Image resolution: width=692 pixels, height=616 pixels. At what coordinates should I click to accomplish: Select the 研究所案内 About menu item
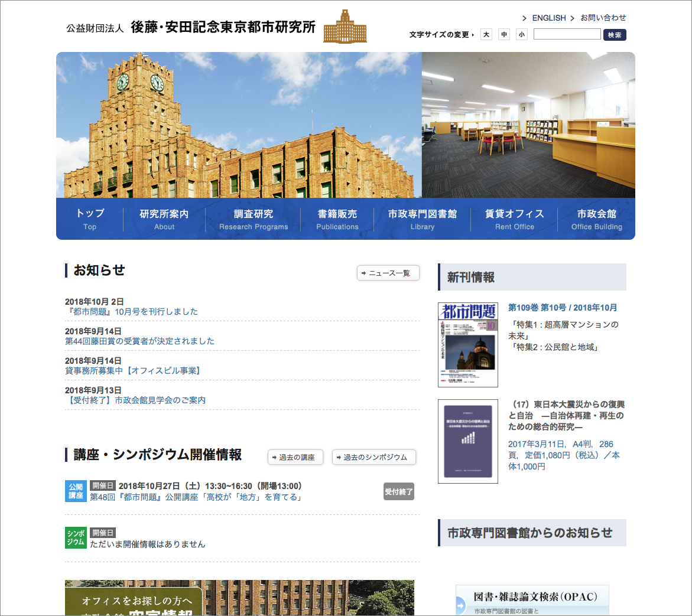tap(164, 219)
